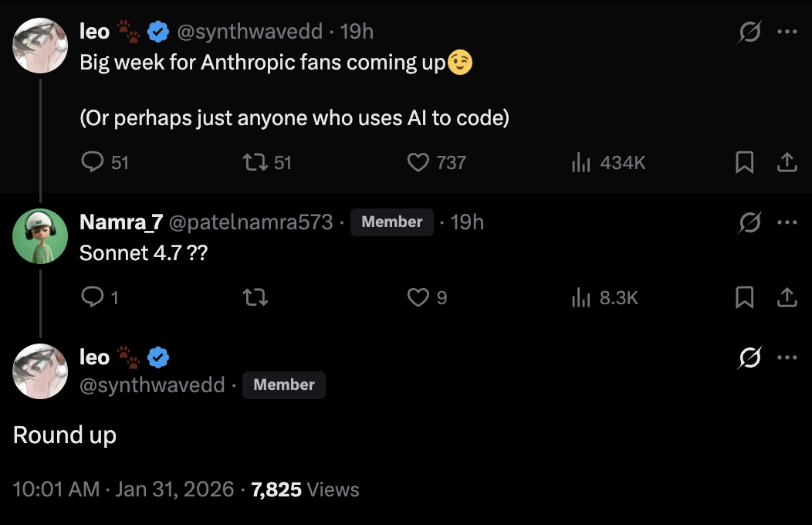Image resolution: width=812 pixels, height=525 pixels.
Task: Open Namra_7's green avatar
Action: 40,236
